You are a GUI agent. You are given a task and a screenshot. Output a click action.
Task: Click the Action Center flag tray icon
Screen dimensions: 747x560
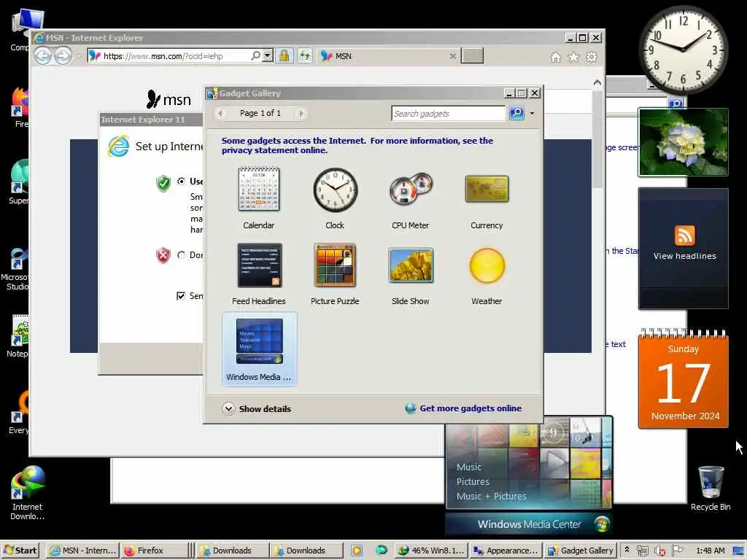pyautogui.click(x=678, y=551)
